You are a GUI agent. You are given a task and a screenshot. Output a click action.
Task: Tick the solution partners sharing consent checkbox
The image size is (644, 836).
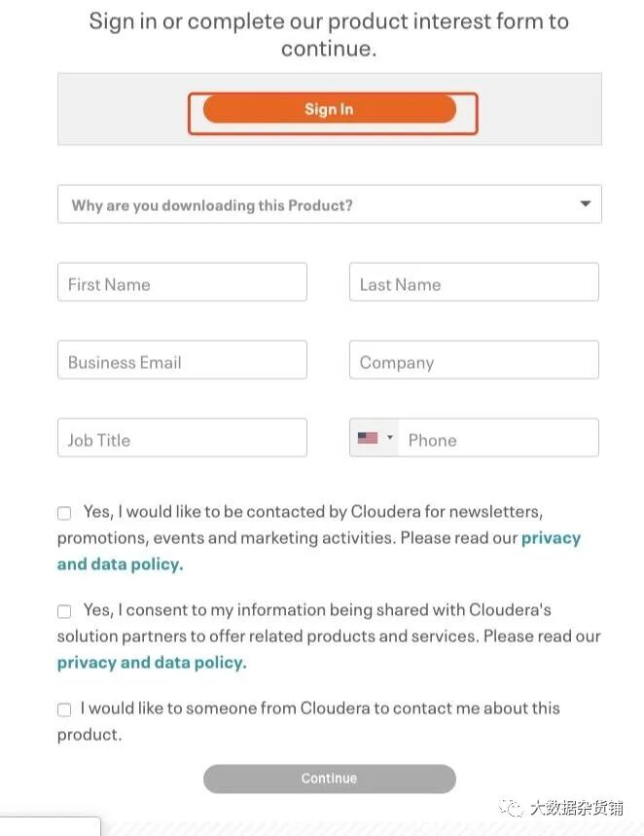[64, 611]
